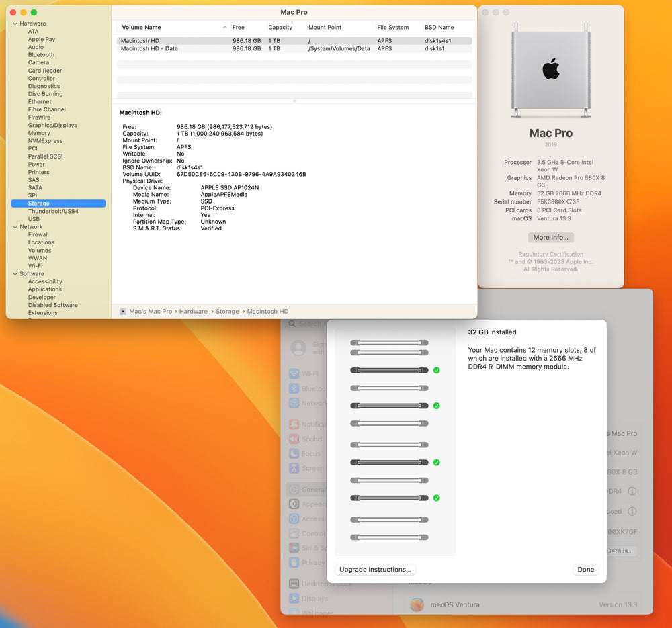Image resolution: width=672 pixels, height=628 pixels.
Task: Click the Displays icon in Settings sidebar
Action: click(294, 598)
